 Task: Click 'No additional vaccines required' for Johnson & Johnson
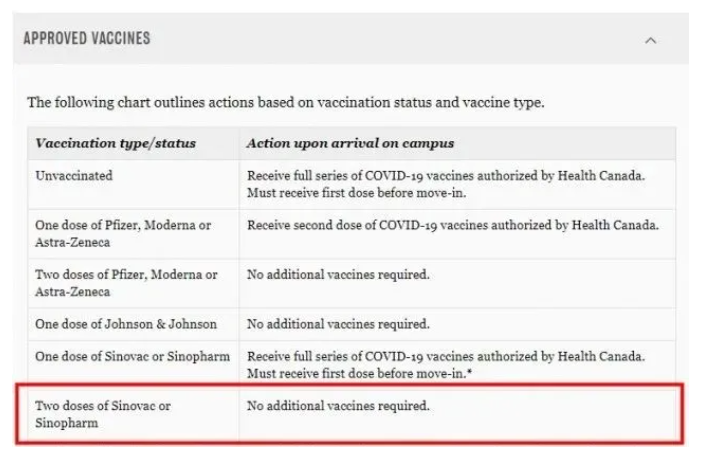tap(338, 324)
